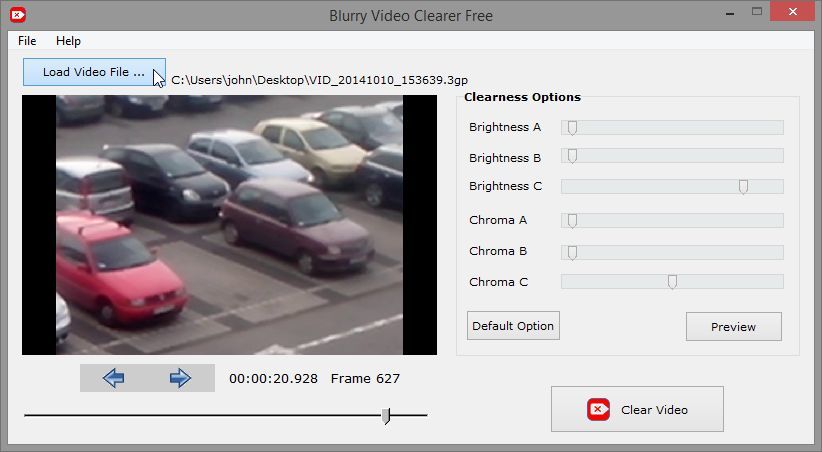Screen dimensions: 822x452
Task: Click the 00:00:20.928 timestamp
Action: 273,379
